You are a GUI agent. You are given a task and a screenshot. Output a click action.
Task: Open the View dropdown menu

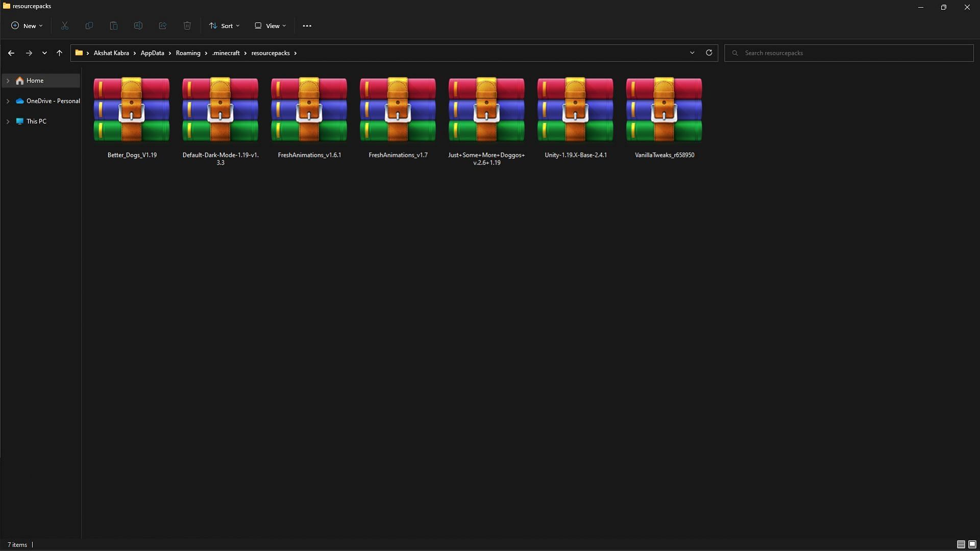(x=271, y=26)
